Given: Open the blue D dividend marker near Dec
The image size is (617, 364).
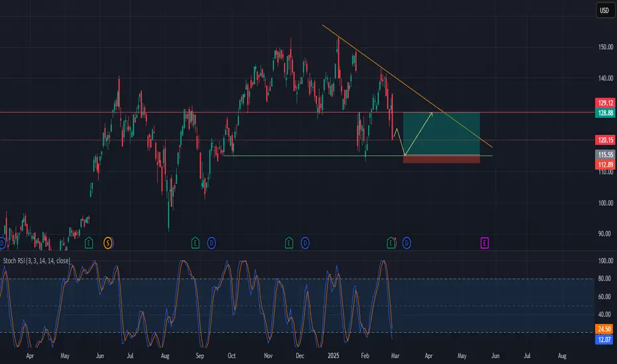Looking at the screenshot, I should (x=305, y=243).
